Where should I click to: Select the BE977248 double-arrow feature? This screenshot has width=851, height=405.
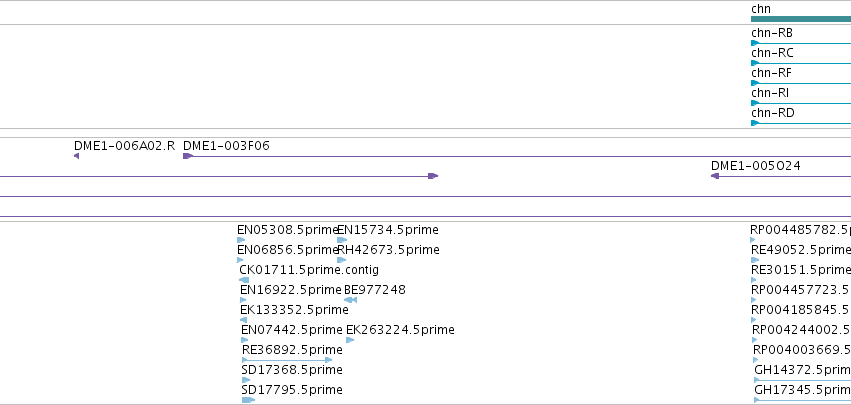351,300
